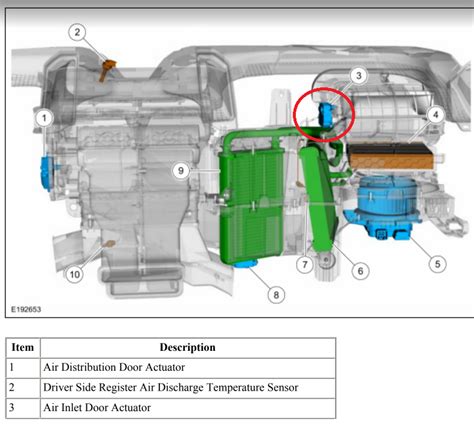Select the Air Distribution Door Actuator row
474x425 pixels.
pos(171,368)
